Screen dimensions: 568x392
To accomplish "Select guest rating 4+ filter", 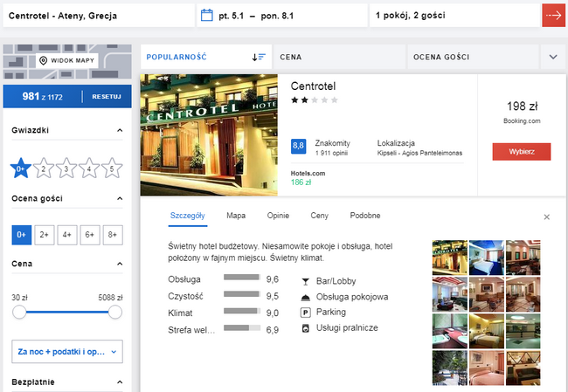I will click(66, 234).
